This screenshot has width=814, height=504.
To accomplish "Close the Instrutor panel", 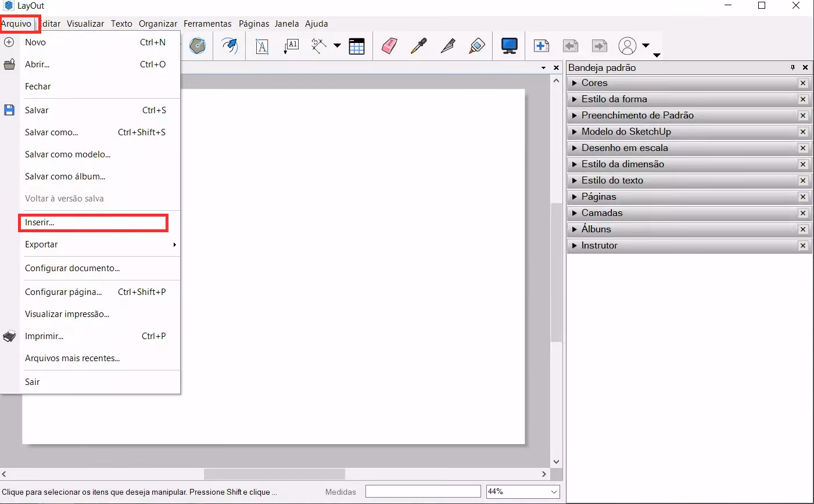I will click(803, 246).
